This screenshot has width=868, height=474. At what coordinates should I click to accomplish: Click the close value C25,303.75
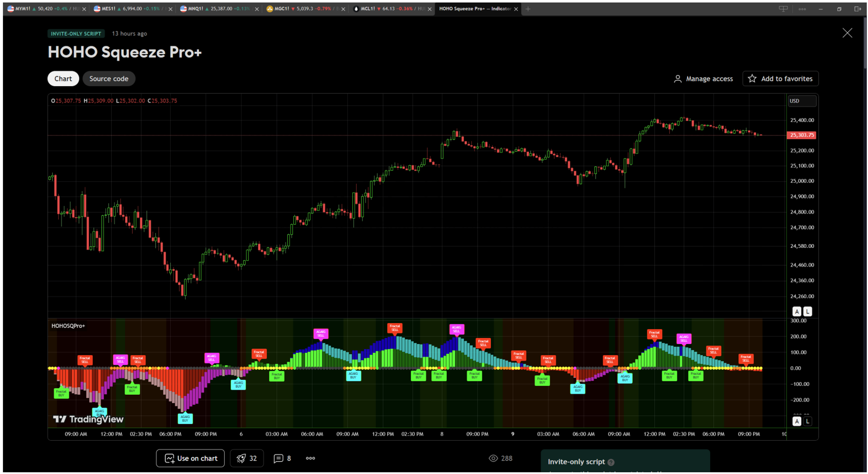162,101
